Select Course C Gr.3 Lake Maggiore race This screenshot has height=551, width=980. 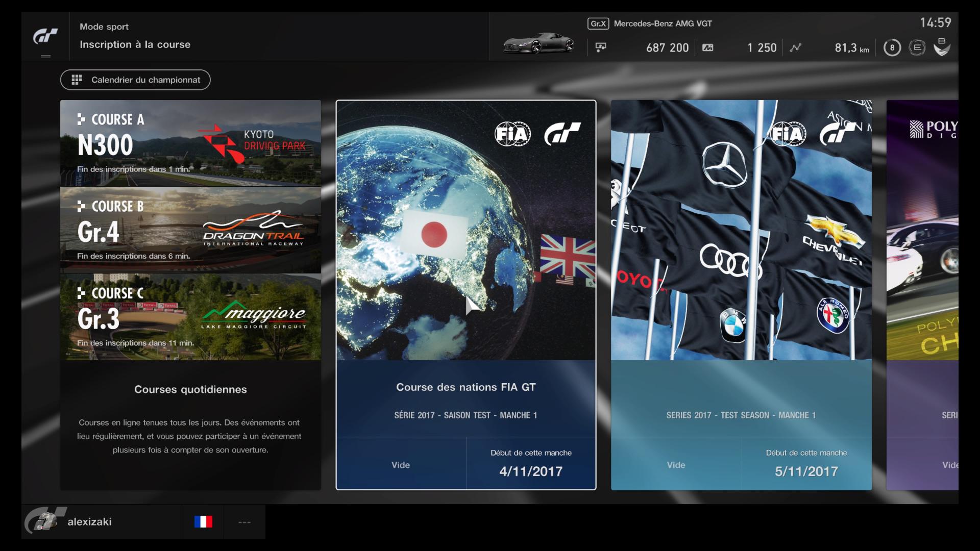[190, 316]
